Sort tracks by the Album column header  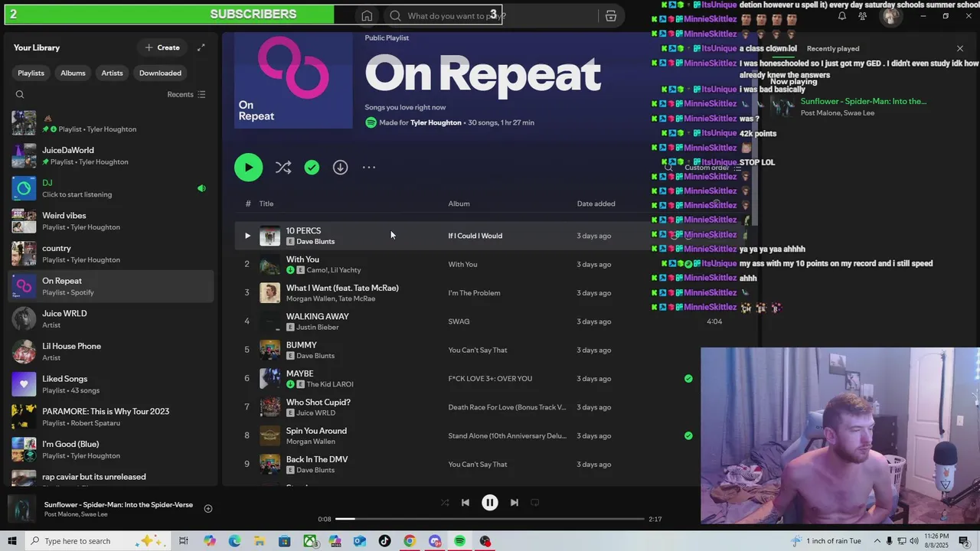pyautogui.click(x=459, y=204)
